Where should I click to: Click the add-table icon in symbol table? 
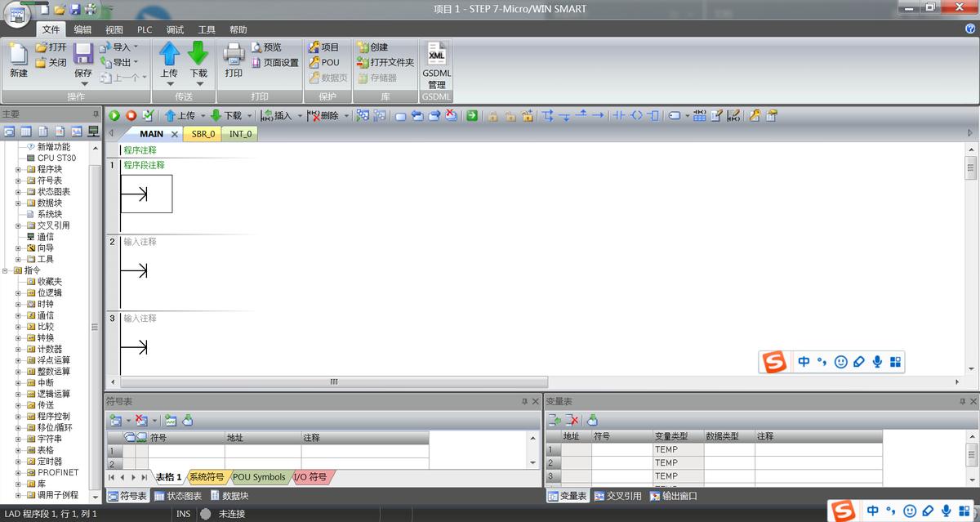pos(115,420)
